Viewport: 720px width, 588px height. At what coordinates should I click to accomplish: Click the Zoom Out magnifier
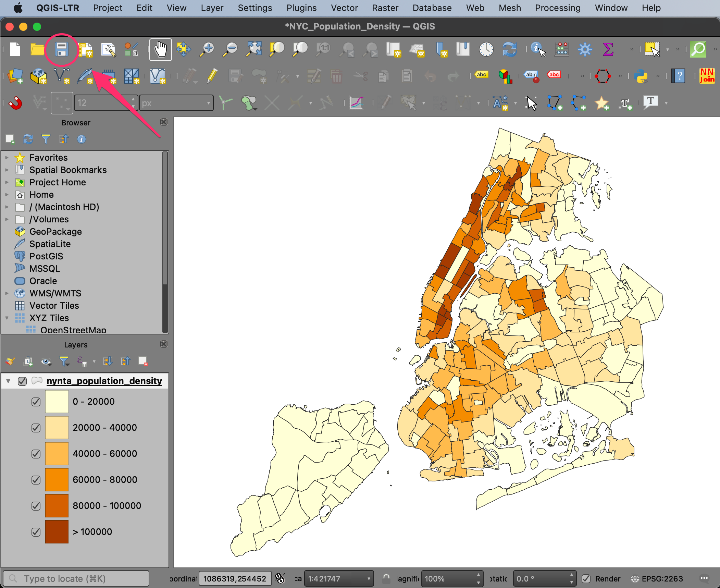(230, 49)
